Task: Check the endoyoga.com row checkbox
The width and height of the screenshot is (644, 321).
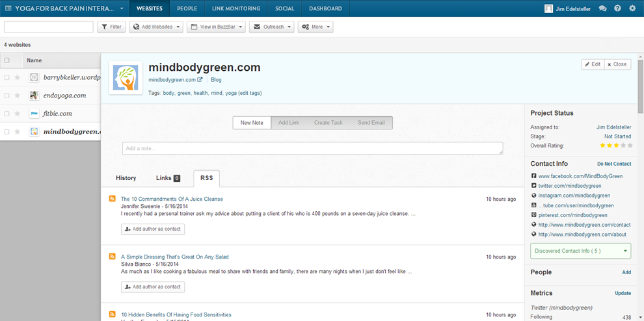Action: coord(7,96)
